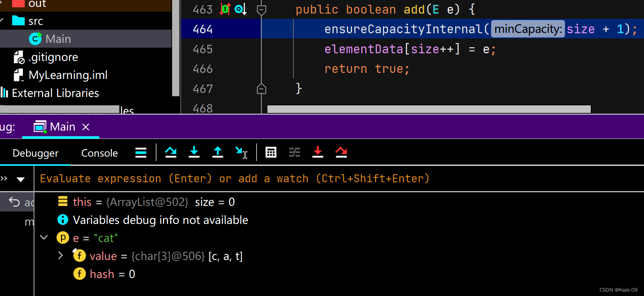Click the Trace Current Stream Chain icon

coord(295,153)
